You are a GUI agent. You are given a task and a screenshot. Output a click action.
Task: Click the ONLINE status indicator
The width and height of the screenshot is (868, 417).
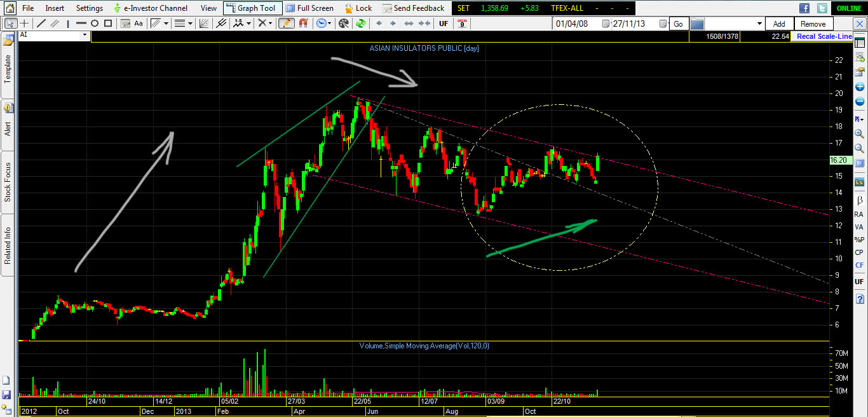(x=850, y=8)
